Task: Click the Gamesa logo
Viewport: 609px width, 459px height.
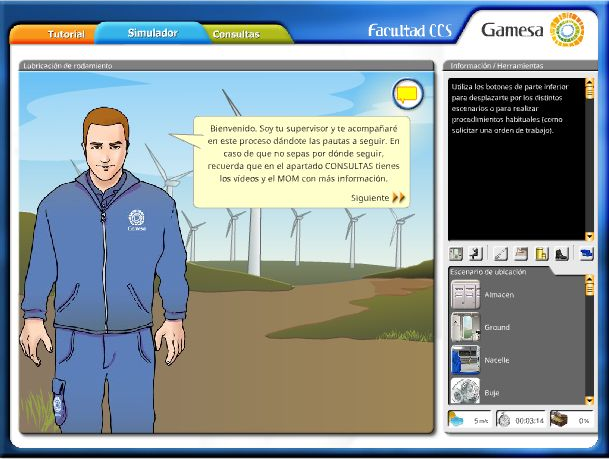Action: [x=532, y=30]
